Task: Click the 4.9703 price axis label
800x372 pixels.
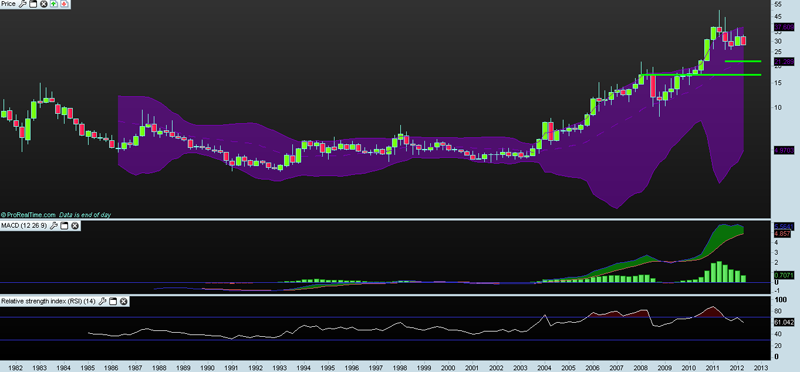Action: coord(784,150)
